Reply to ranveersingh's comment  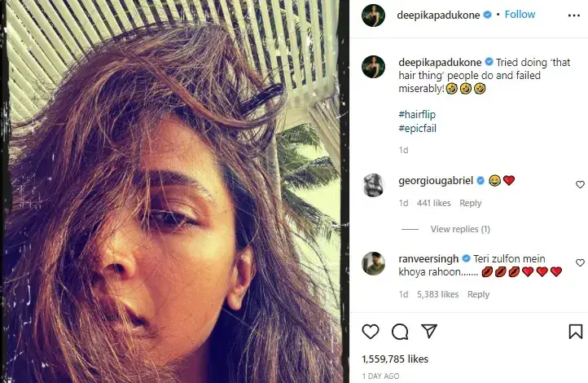click(478, 294)
